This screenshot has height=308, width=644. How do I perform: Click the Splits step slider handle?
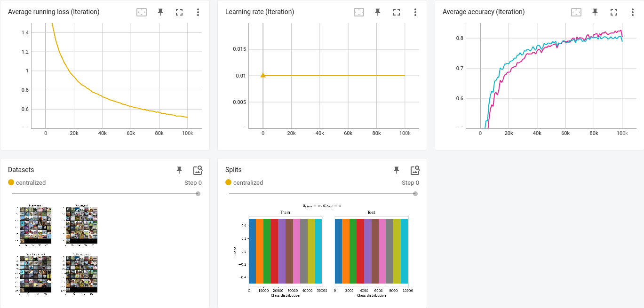415,194
